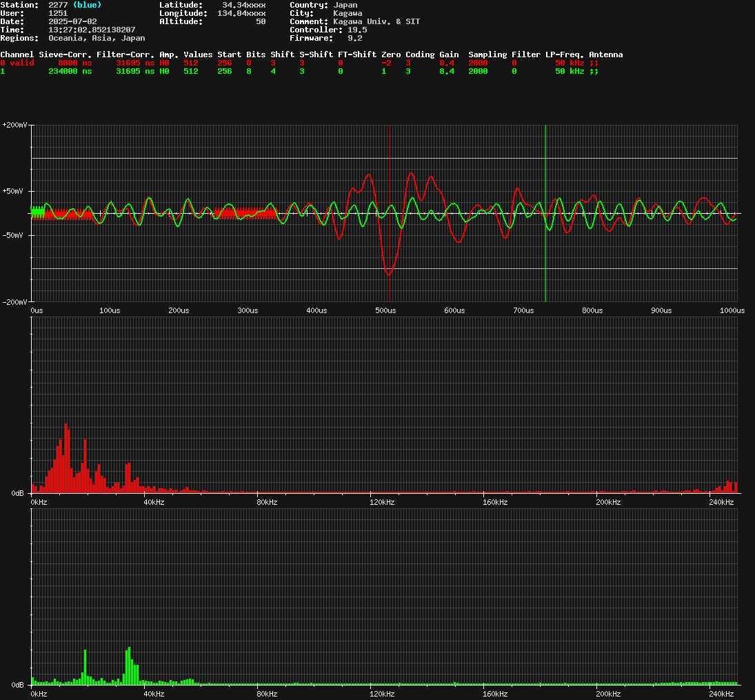
Task: Click the user value 1251
Action: pyautogui.click(x=58, y=13)
